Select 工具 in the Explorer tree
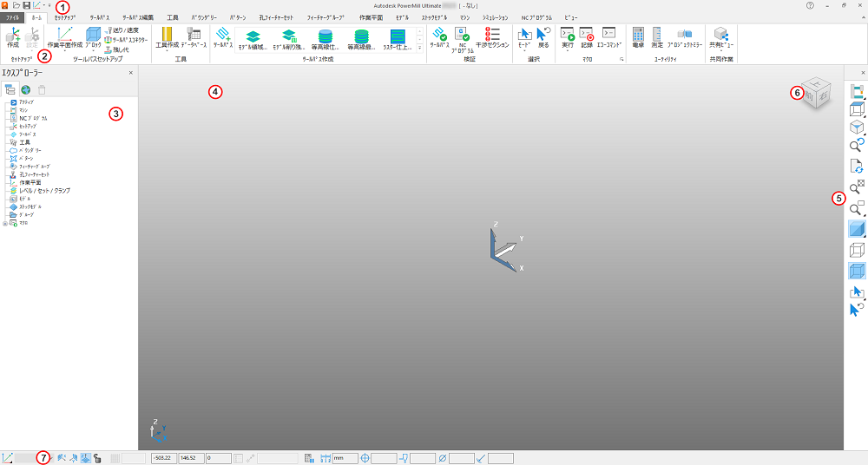This screenshot has width=868, height=465. (x=24, y=142)
